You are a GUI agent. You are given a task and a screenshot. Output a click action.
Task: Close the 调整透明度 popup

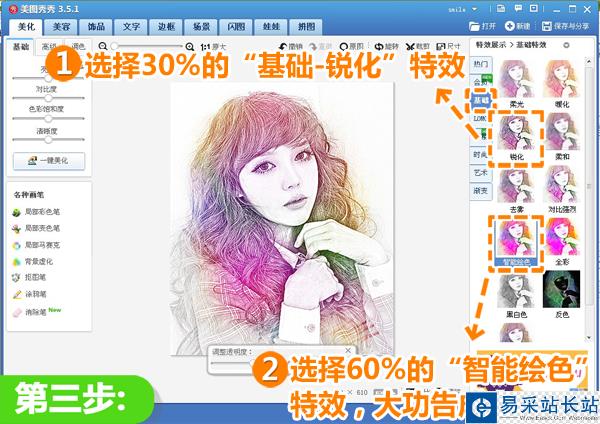click(348, 350)
